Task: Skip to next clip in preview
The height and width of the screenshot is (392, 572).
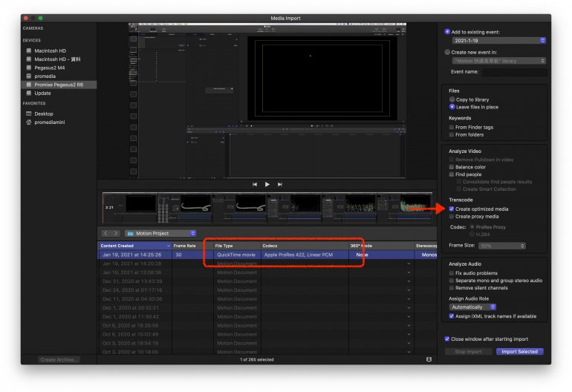Action: [279, 183]
